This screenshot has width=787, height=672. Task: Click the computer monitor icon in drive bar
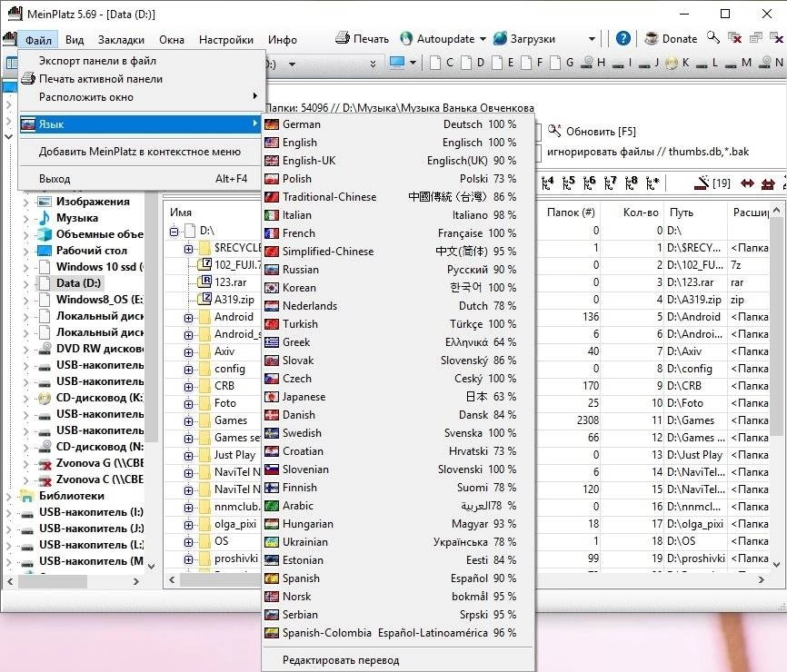pos(397,63)
